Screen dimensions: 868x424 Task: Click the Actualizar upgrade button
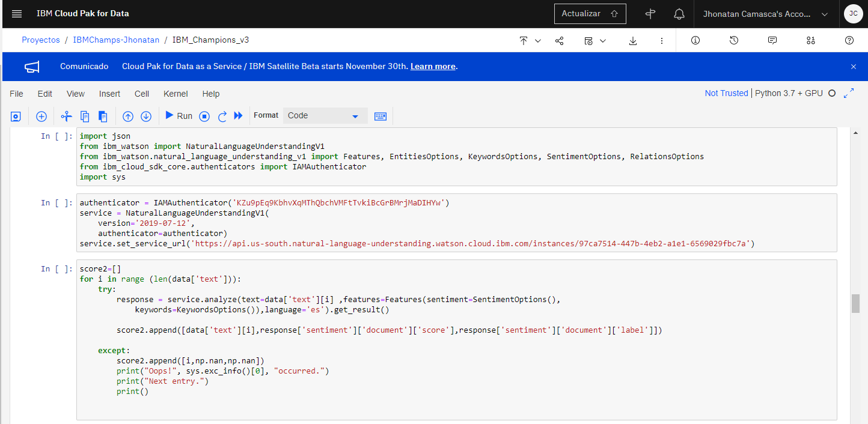click(x=590, y=14)
